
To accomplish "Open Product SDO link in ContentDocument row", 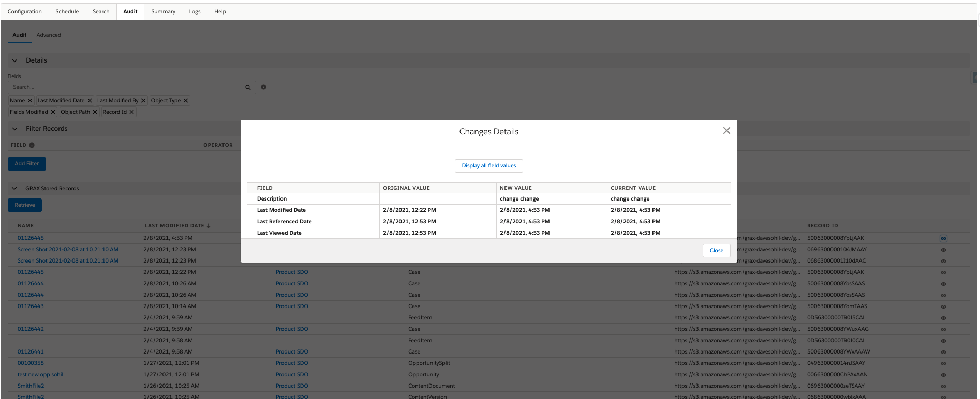I will 292,386.
